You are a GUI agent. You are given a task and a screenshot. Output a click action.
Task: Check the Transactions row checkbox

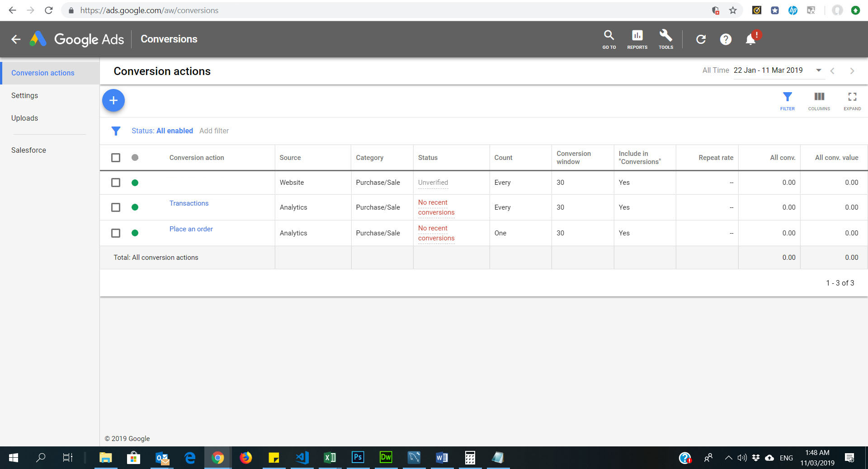coord(116,207)
